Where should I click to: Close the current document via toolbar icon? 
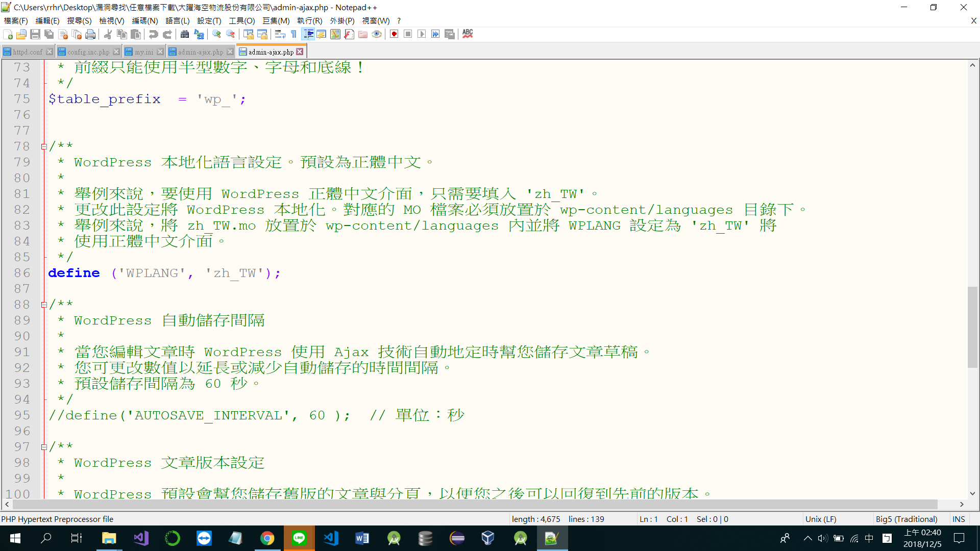(63, 34)
